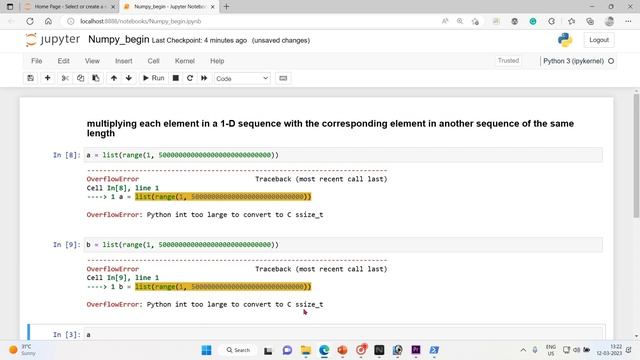Click the notebook vertical scrollbar
Viewport: 640px width, 360px height.
[x=636, y=156]
